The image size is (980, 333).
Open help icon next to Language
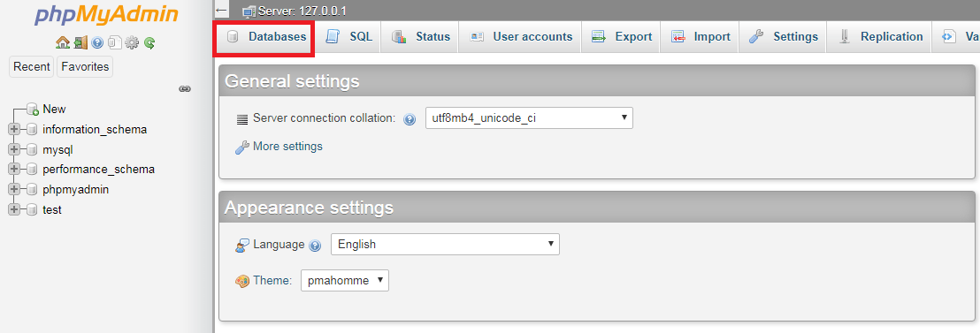[316, 245]
